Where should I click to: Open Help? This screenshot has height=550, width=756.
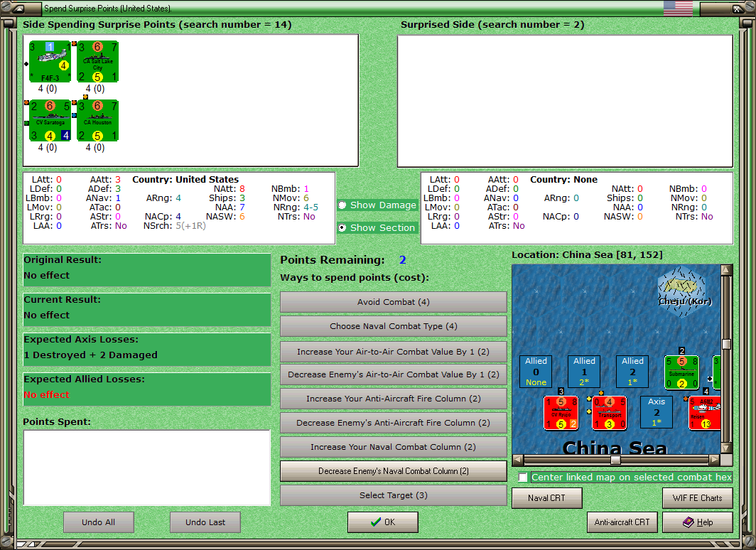click(698, 522)
